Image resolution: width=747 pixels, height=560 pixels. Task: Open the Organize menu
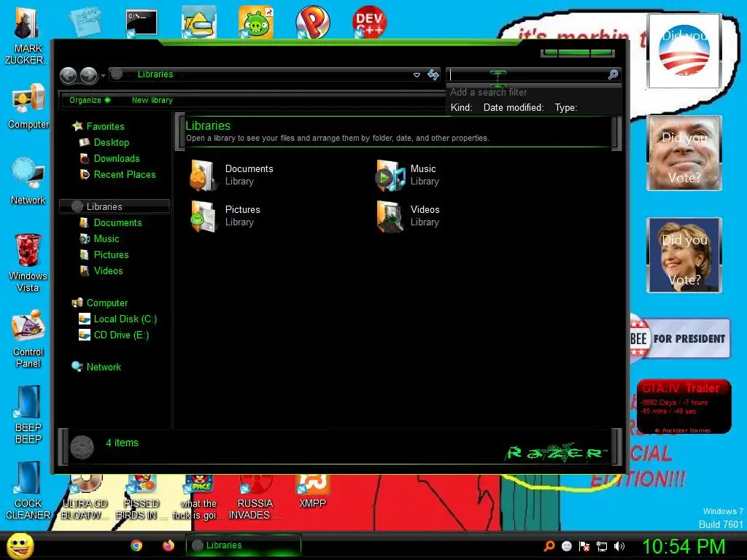click(x=90, y=100)
